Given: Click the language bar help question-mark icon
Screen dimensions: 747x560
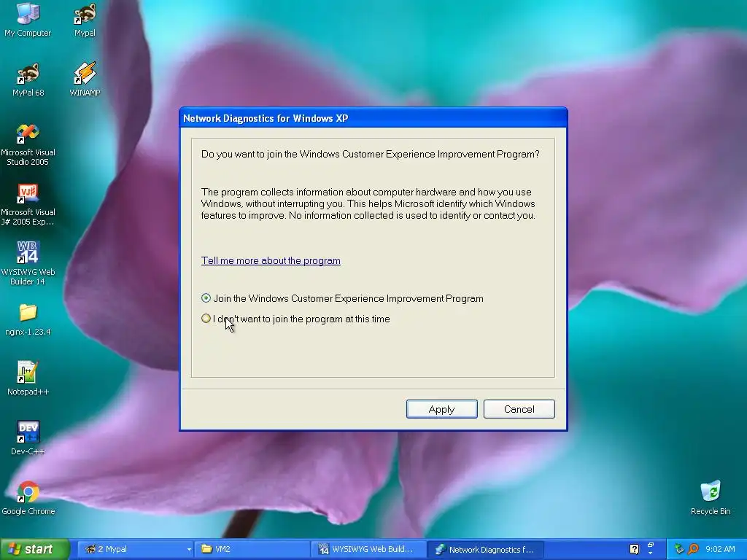Looking at the screenshot, I should click(x=634, y=549).
